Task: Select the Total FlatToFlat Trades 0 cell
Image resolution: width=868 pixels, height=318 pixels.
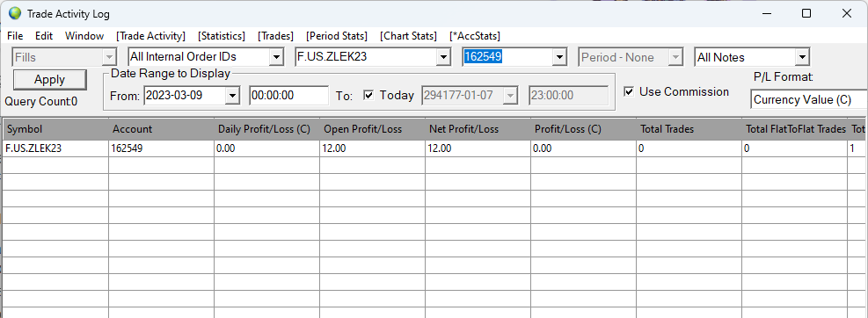Action: click(x=795, y=148)
